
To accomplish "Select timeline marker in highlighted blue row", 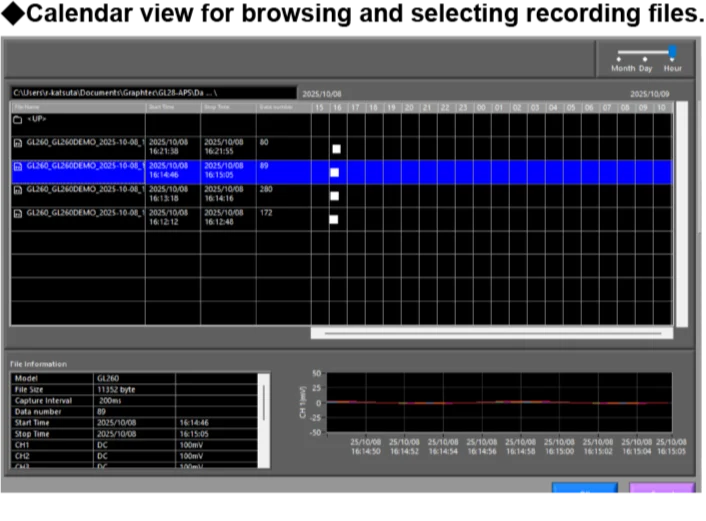I will pos(334,172).
